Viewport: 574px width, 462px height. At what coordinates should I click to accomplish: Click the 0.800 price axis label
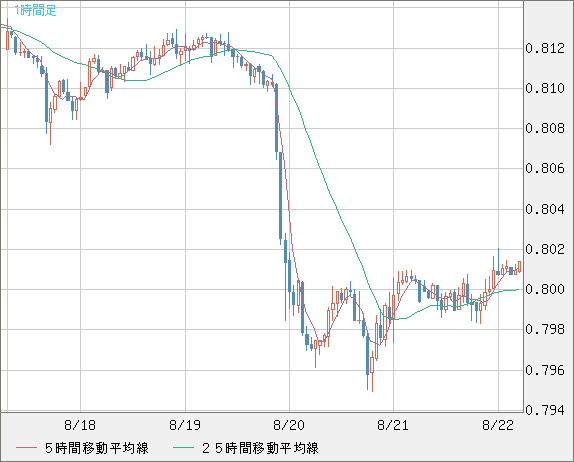click(545, 289)
